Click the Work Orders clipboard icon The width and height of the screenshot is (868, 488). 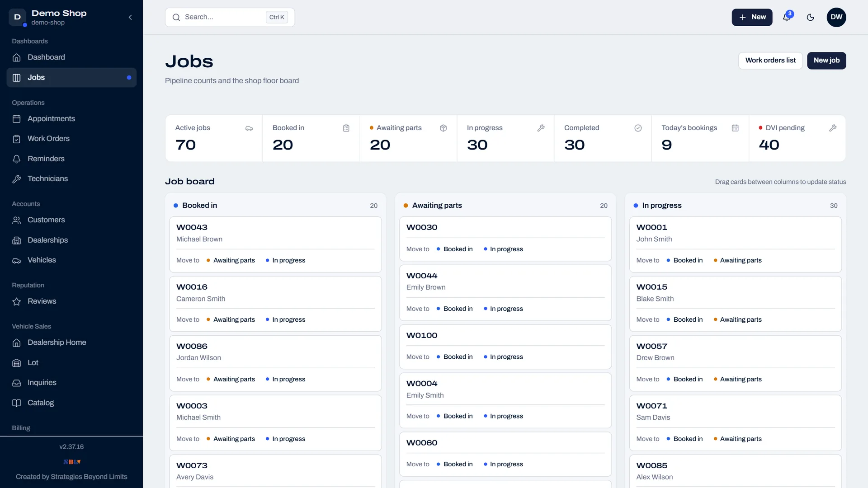(x=17, y=139)
